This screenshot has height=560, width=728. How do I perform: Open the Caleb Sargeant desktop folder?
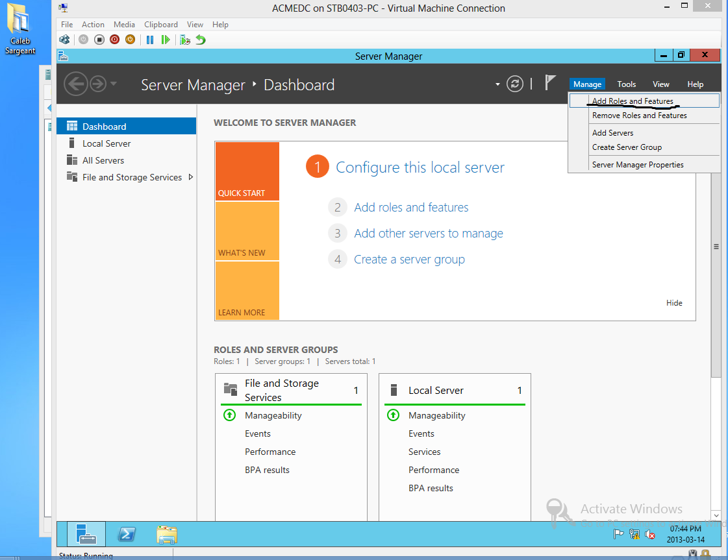[x=20, y=29]
